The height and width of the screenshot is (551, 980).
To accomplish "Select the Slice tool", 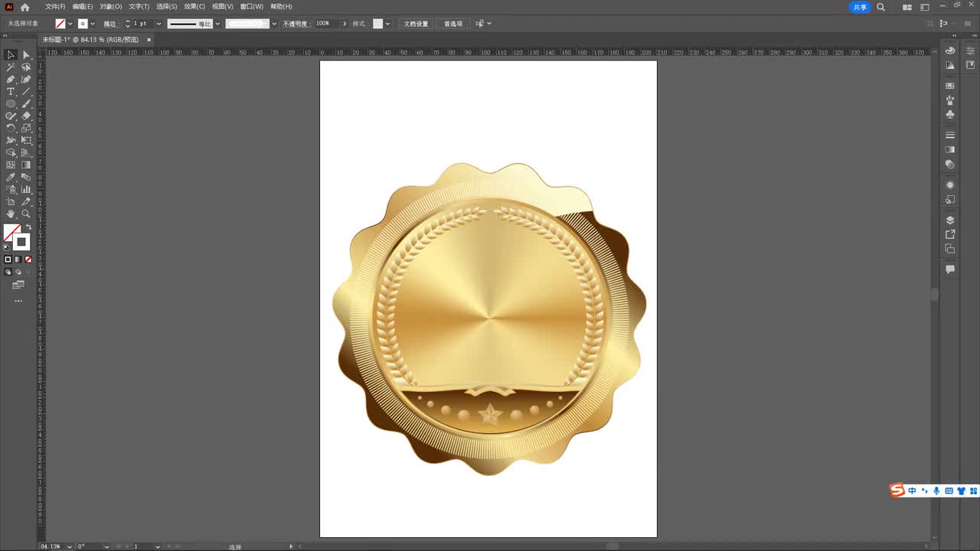I will click(x=26, y=202).
